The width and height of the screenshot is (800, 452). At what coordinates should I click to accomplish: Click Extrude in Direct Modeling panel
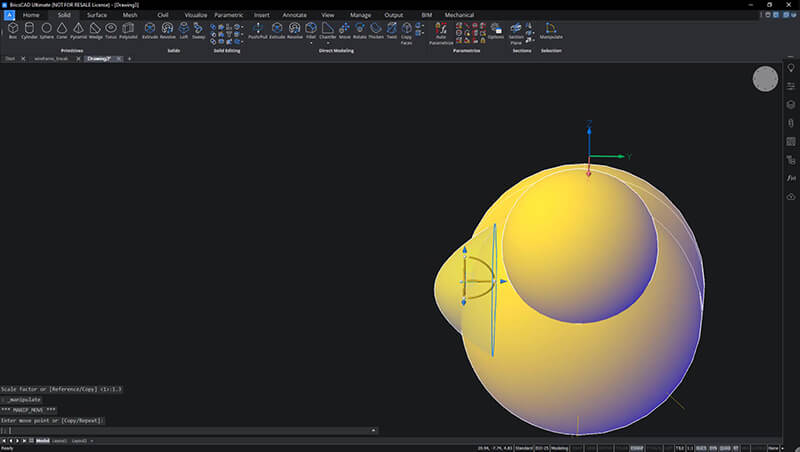(277, 30)
